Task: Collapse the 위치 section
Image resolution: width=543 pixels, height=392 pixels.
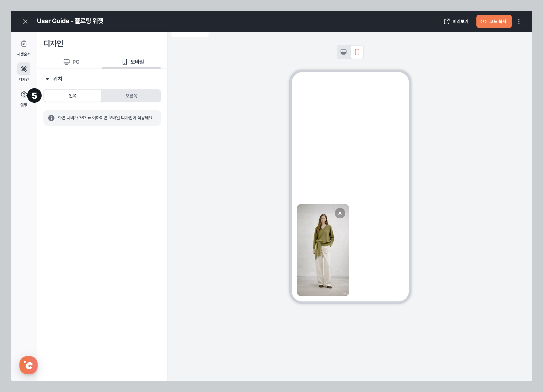Action: 48,79
